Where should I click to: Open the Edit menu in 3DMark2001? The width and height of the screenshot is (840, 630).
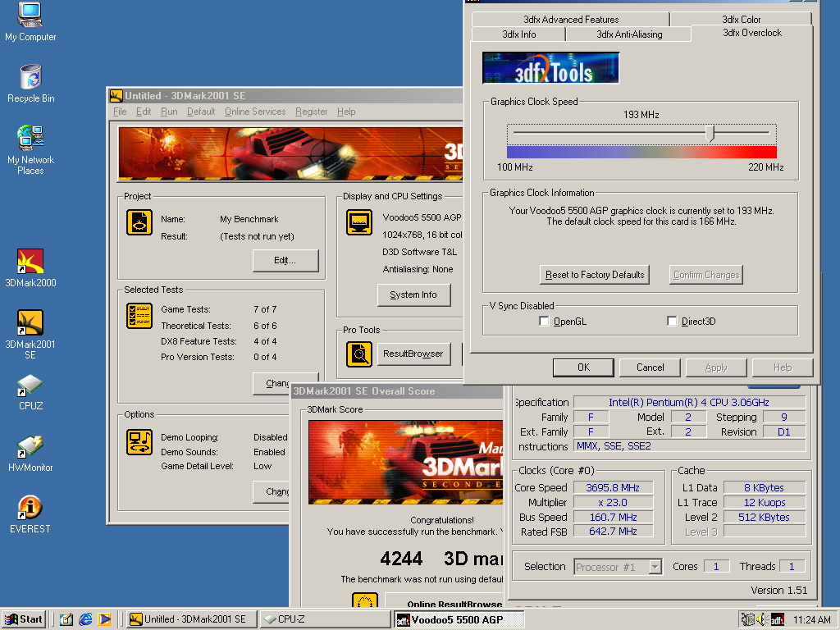click(x=143, y=112)
